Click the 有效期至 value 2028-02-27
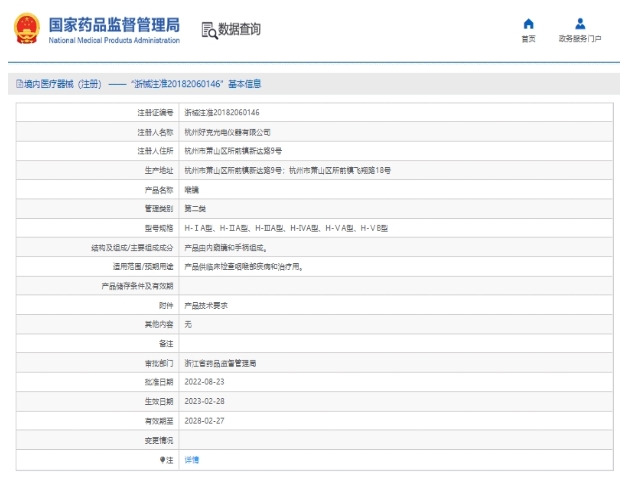 tap(205, 421)
